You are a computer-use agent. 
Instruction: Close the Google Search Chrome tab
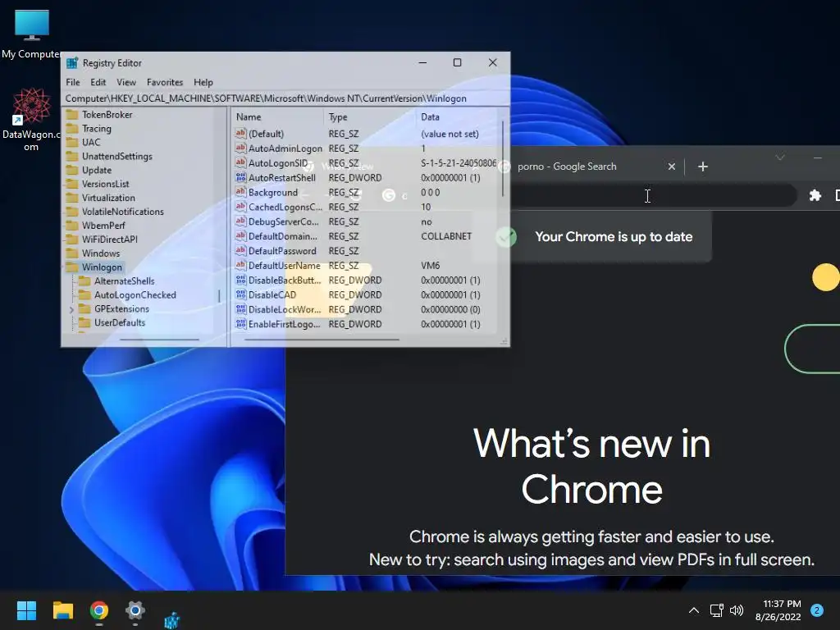coord(671,167)
